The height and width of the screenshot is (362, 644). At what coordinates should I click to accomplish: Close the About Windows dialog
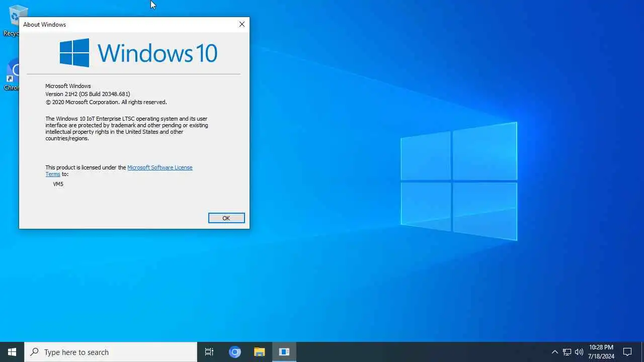click(x=242, y=24)
